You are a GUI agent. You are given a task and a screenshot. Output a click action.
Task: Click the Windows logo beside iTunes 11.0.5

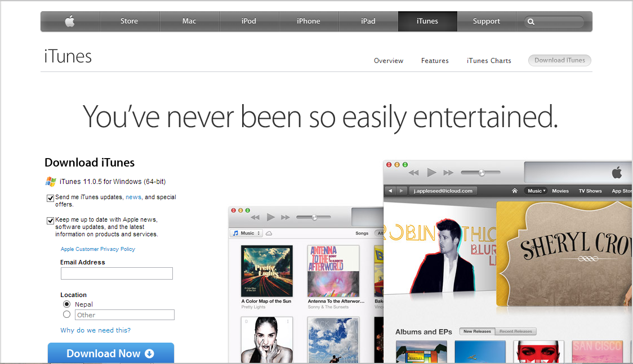51,181
